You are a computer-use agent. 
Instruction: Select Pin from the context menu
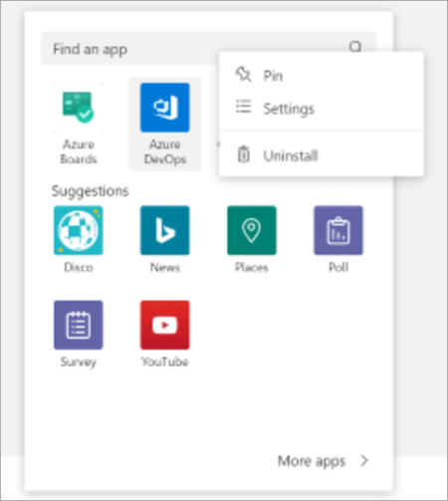(322, 76)
